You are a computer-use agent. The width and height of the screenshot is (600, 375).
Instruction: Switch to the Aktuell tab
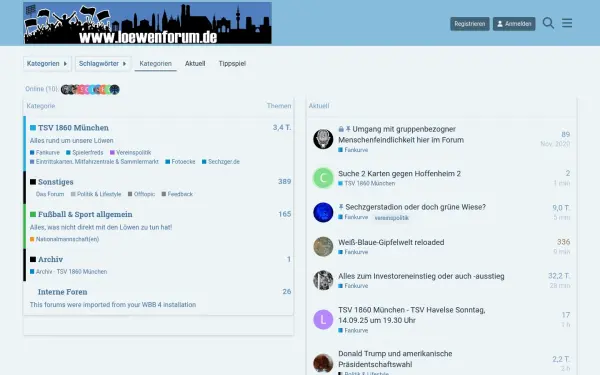point(195,64)
